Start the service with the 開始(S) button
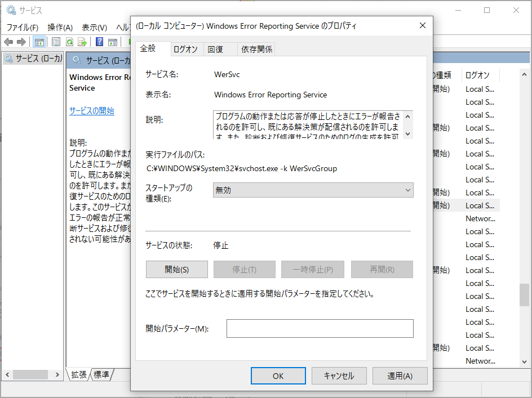Viewport: 532px width, 398px height. (177, 270)
